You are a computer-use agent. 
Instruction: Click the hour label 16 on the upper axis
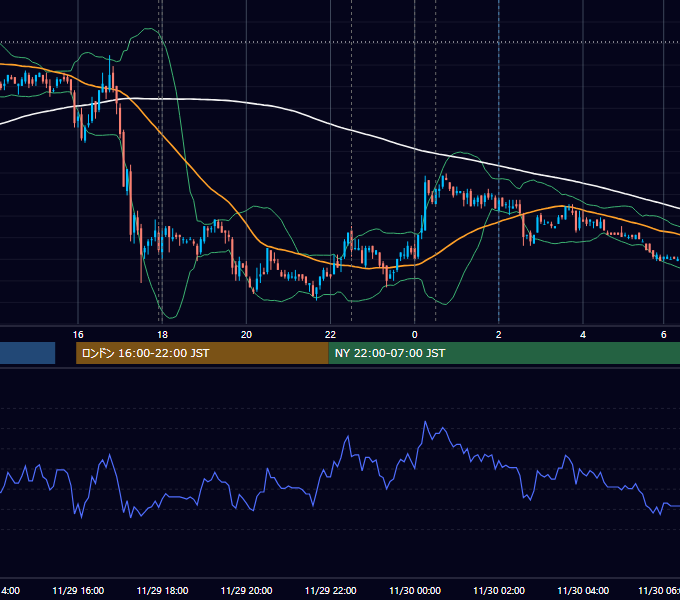(x=78, y=334)
